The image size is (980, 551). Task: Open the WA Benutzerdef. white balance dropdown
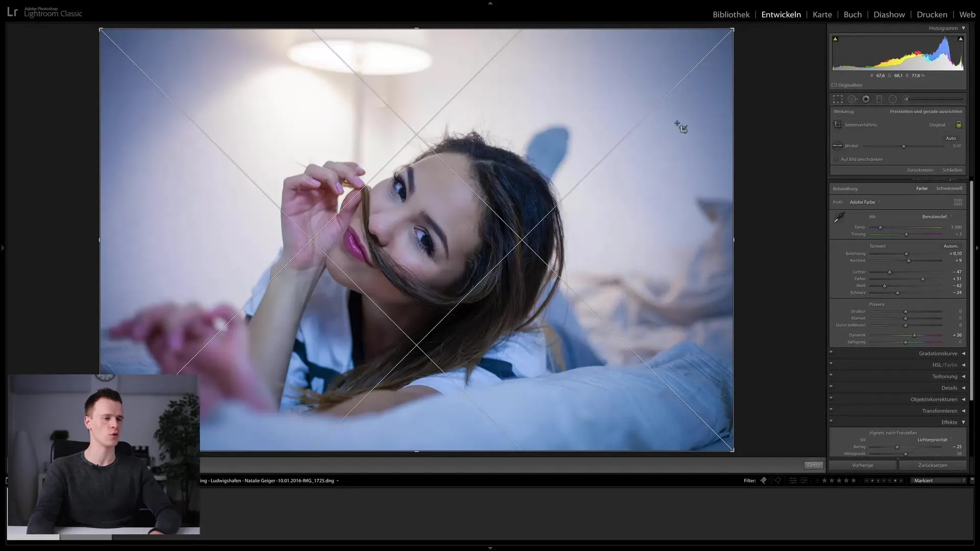(937, 217)
